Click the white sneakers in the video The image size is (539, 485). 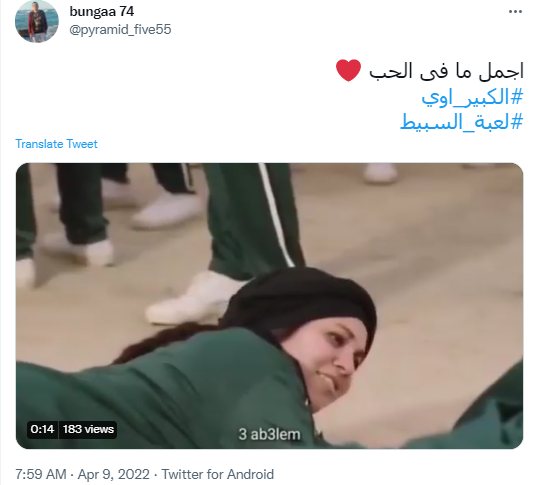pos(192,299)
